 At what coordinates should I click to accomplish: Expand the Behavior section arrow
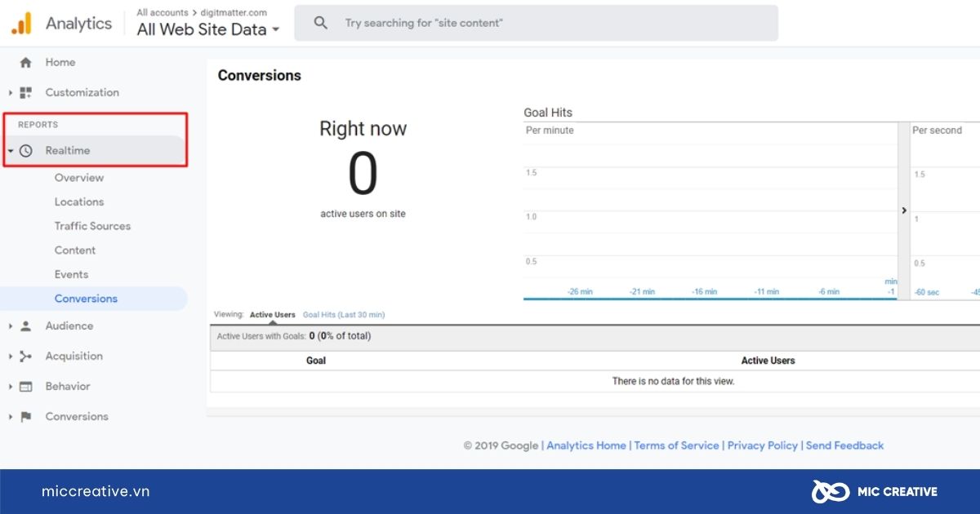[11, 387]
